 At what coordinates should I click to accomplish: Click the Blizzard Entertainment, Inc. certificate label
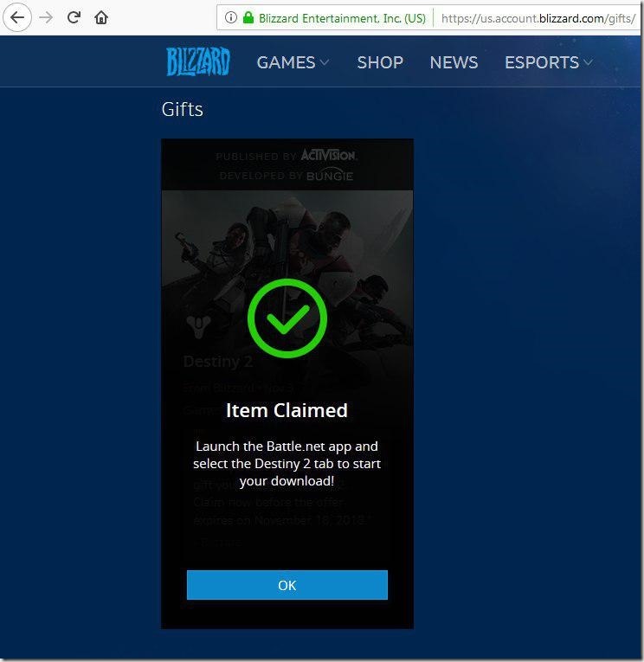pyautogui.click(x=343, y=17)
